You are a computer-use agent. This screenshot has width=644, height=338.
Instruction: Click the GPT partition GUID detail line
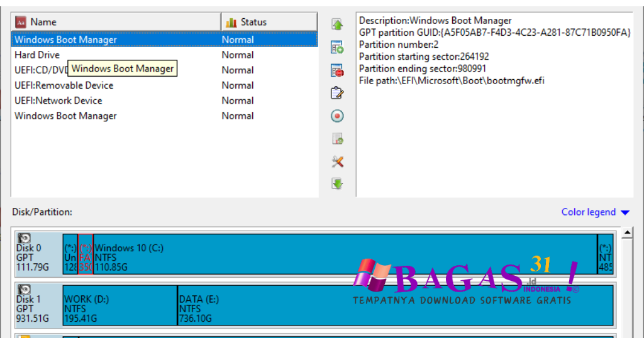[x=494, y=33]
